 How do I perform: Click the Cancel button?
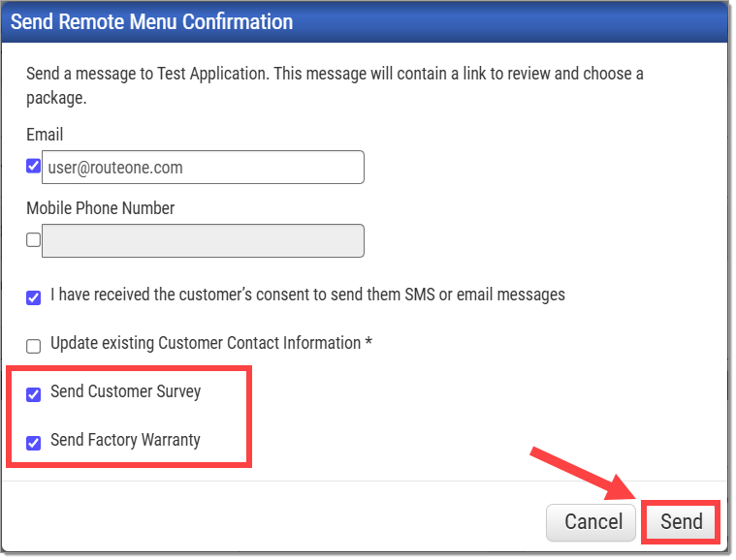[x=591, y=523]
